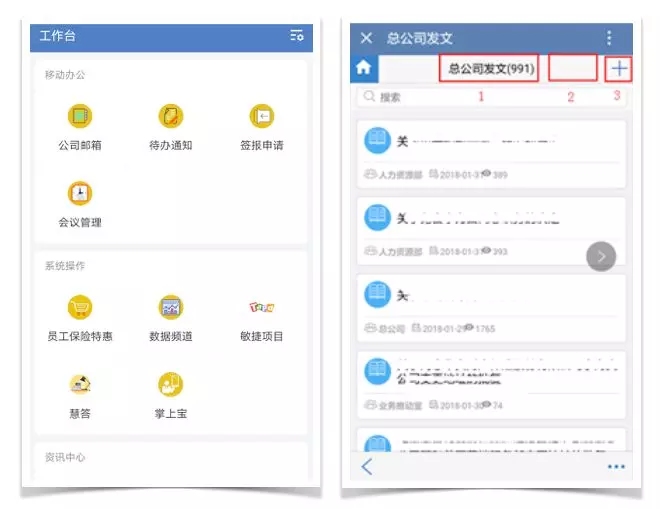Screen dimensions: 660x509
Task: Expand the floating gray arrow button
Action: point(601,256)
